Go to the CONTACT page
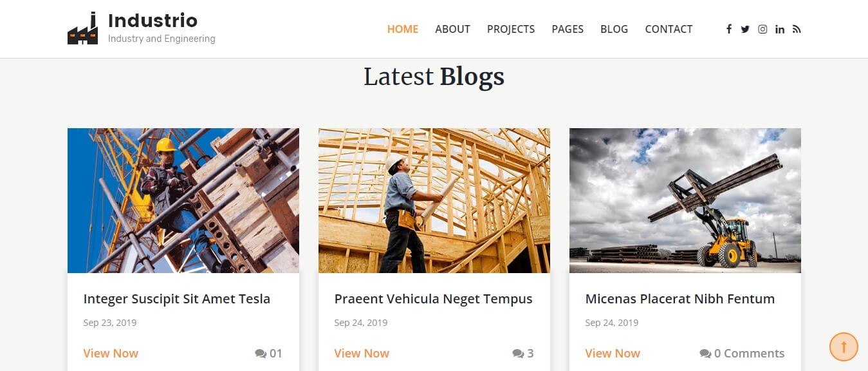 [669, 29]
